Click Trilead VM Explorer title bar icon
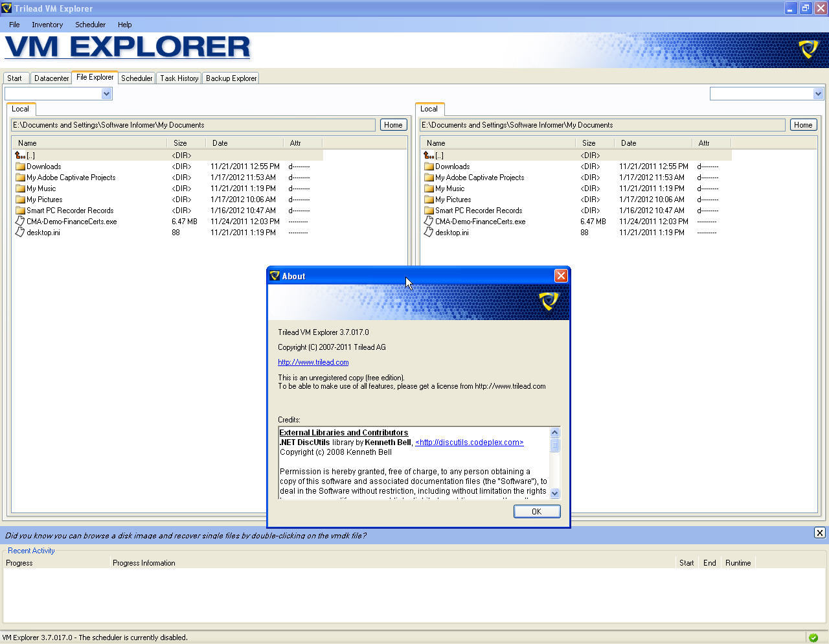 coord(6,8)
